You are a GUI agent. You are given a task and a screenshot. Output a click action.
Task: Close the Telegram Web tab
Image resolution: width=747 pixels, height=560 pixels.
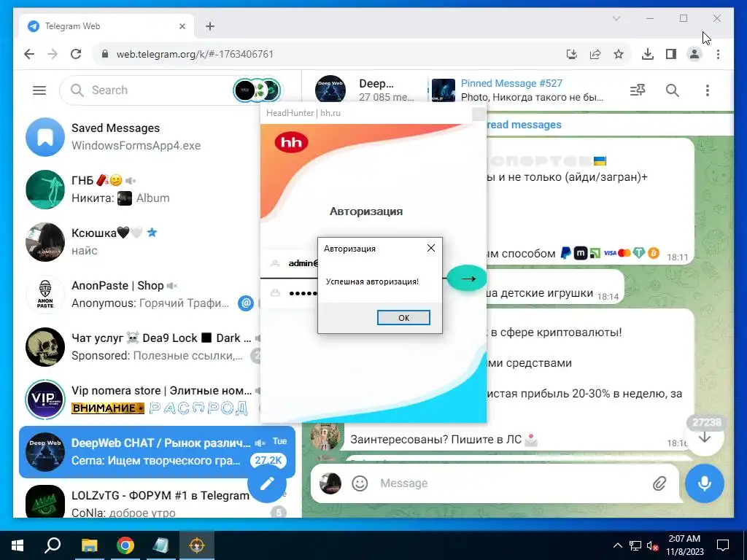(182, 26)
